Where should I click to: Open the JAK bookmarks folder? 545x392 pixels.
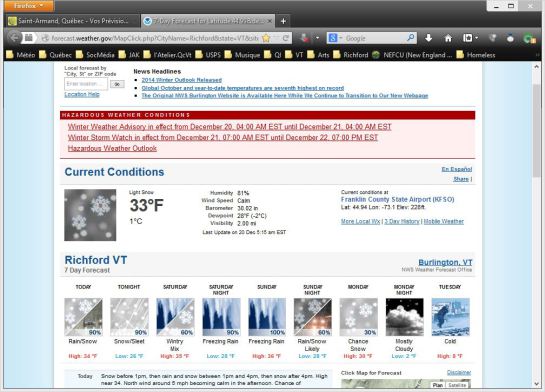[x=129, y=55]
